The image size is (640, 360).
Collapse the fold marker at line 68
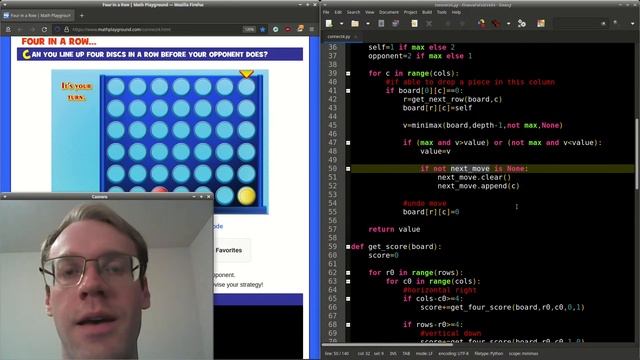point(348,325)
